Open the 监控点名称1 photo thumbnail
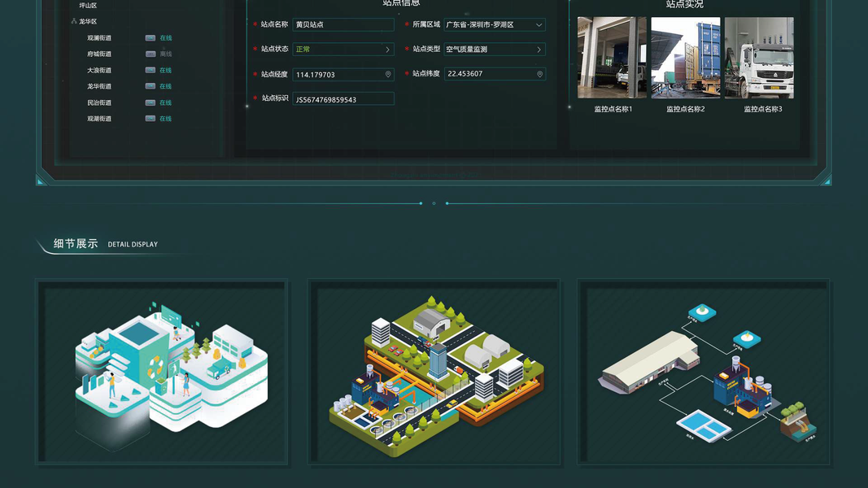 (x=612, y=58)
